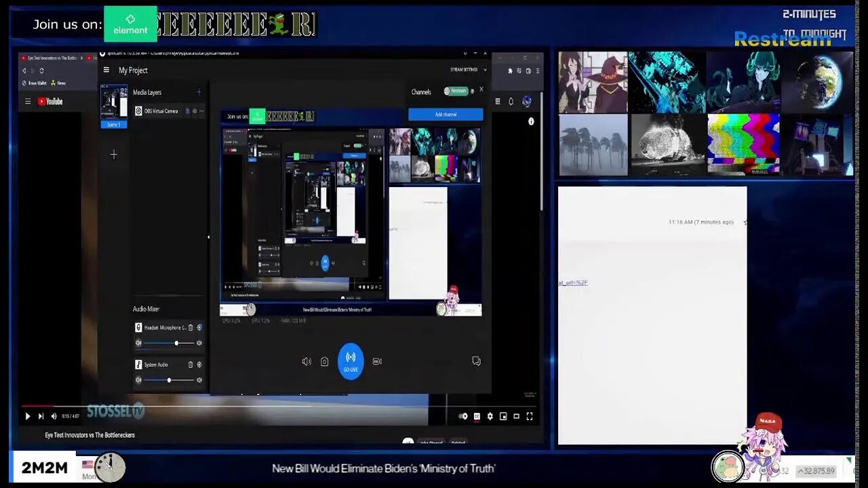Image resolution: width=868 pixels, height=488 pixels.
Task: Take a snapshot with the camera icon
Action: point(324,361)
